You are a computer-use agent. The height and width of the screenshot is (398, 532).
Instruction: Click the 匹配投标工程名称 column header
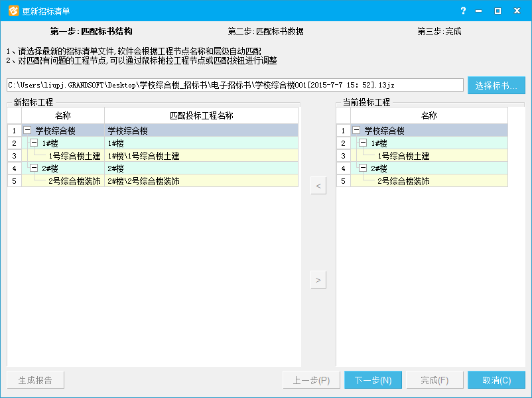[201, 115]
